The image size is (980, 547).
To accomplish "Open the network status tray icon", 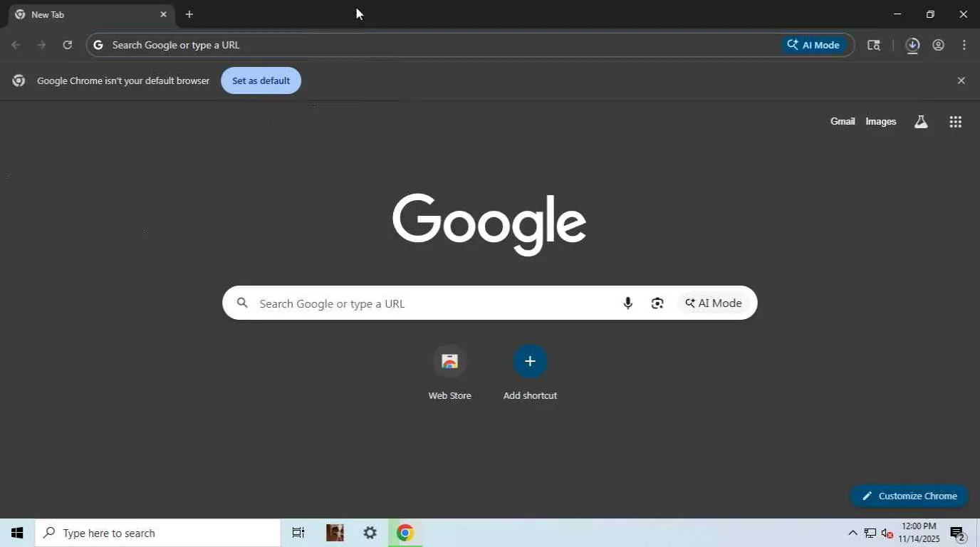I will 870,533.
